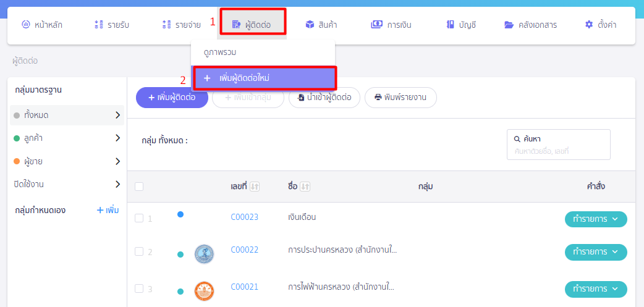Open the สินค้า products menu

321,25
